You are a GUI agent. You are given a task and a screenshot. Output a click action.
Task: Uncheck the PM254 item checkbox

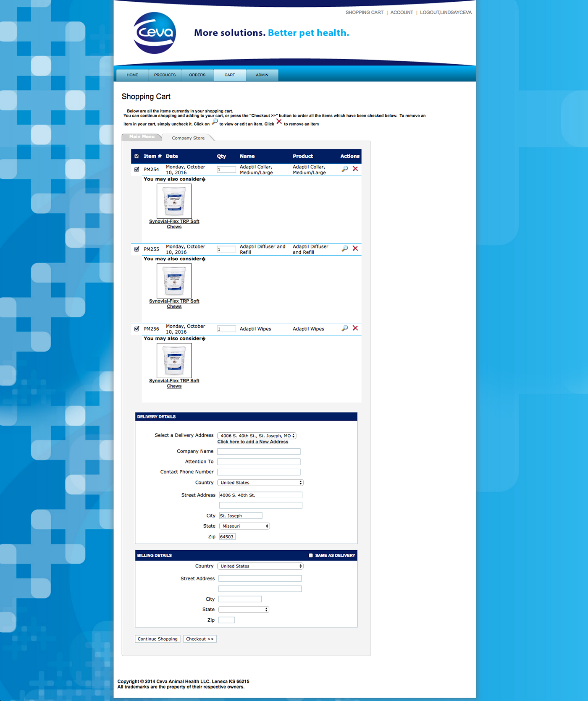click(x=136, y=170)
